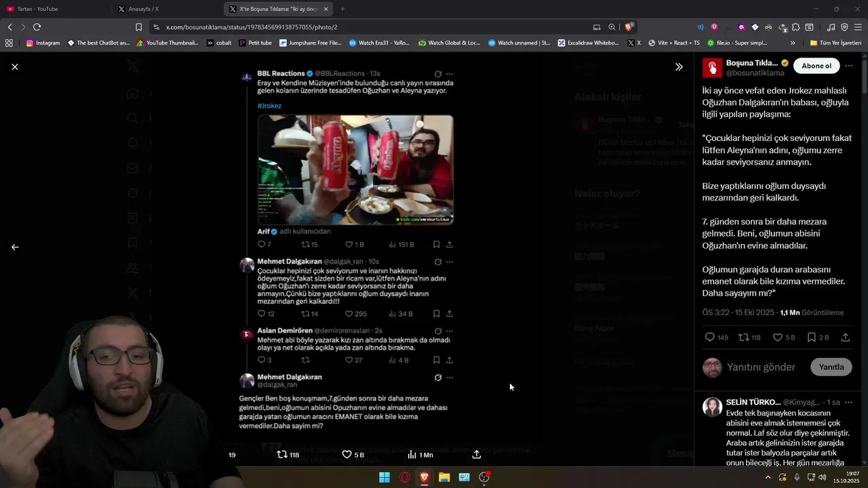
Task: Launch Opera from the taskbar
Action: click(x=405, y=477)
